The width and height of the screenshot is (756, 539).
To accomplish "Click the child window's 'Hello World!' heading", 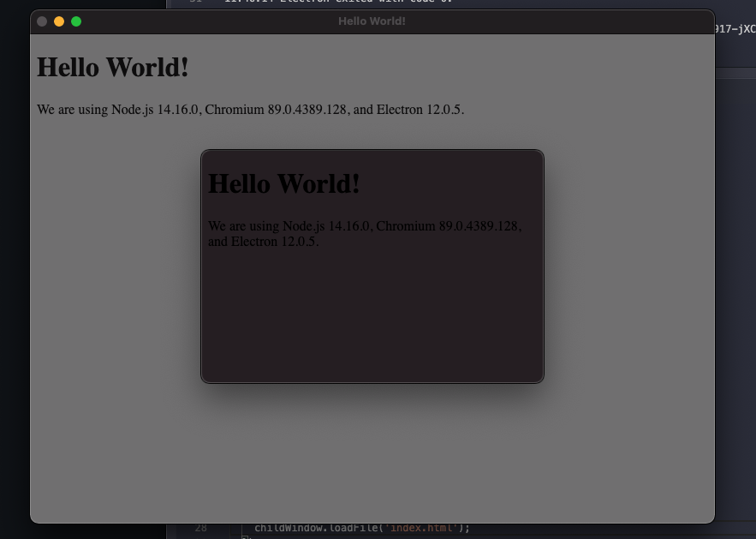I will pyautogui.click(x=283, y=183).
